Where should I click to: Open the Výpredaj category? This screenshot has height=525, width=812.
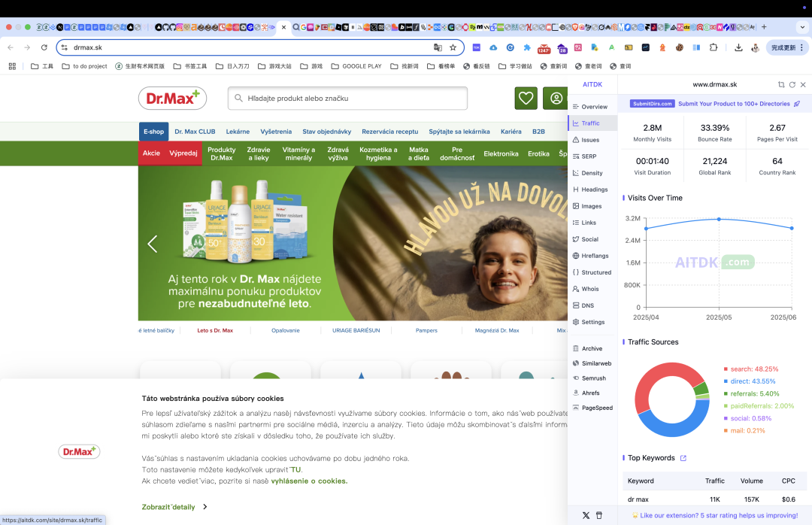pos(183,153)
